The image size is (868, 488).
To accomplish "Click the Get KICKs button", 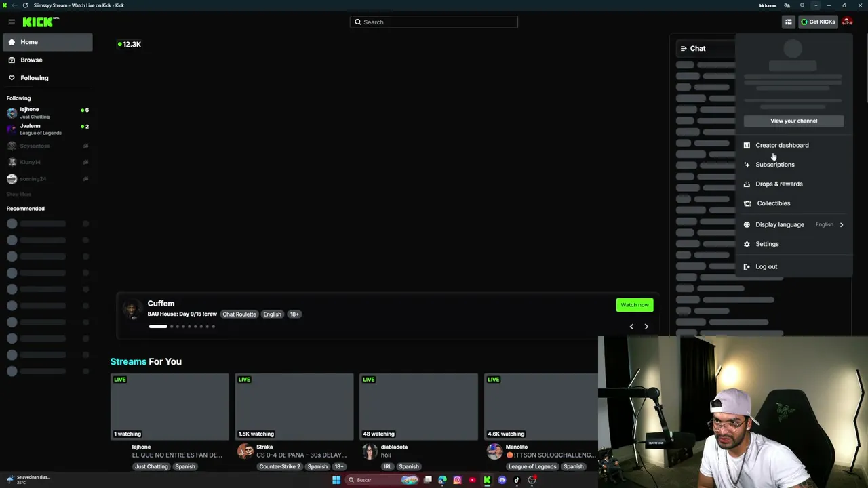I will 818,22.
